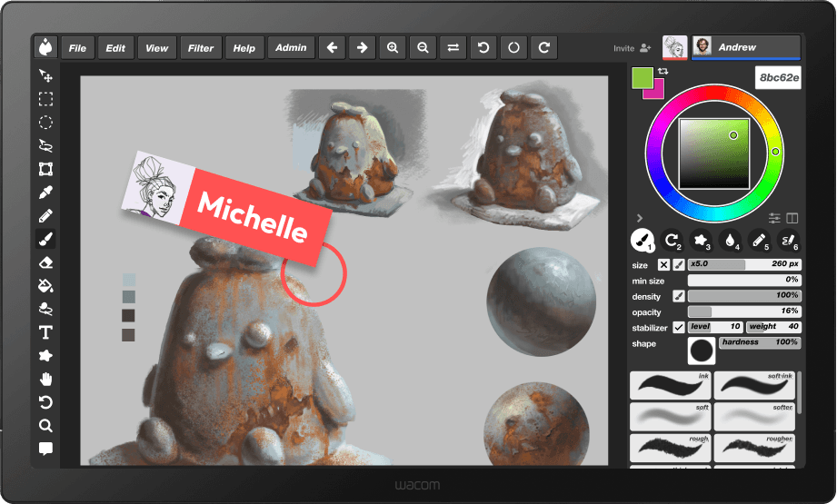This screenshot has width=837, height=504.
Task: Pick the Eyedropper tool
Action: tap(45, 193)
